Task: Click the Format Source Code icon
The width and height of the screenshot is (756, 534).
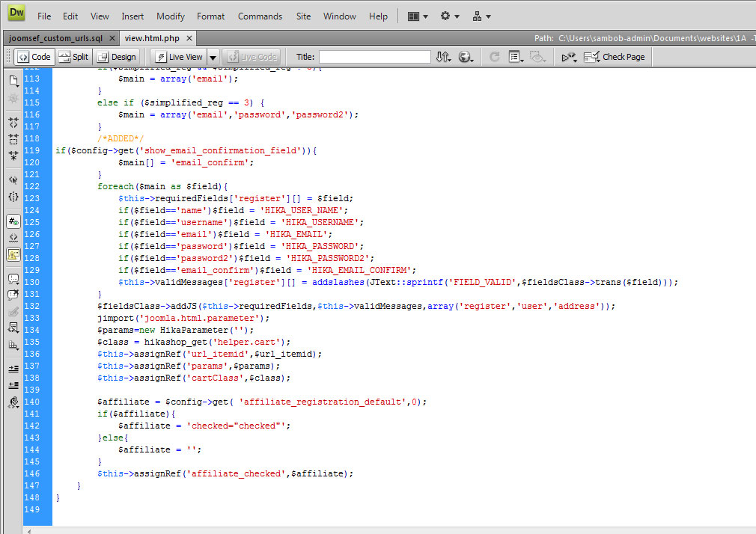Action: click(13, 402)
